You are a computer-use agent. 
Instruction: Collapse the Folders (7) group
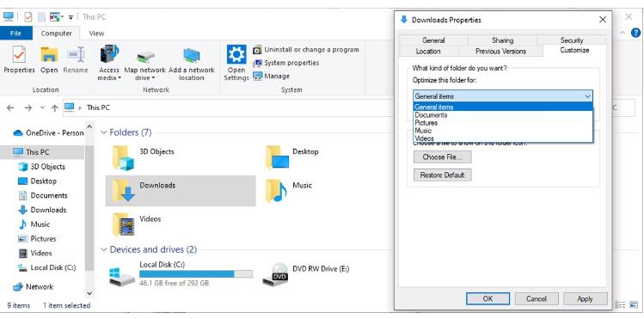[x=104, y=132]
